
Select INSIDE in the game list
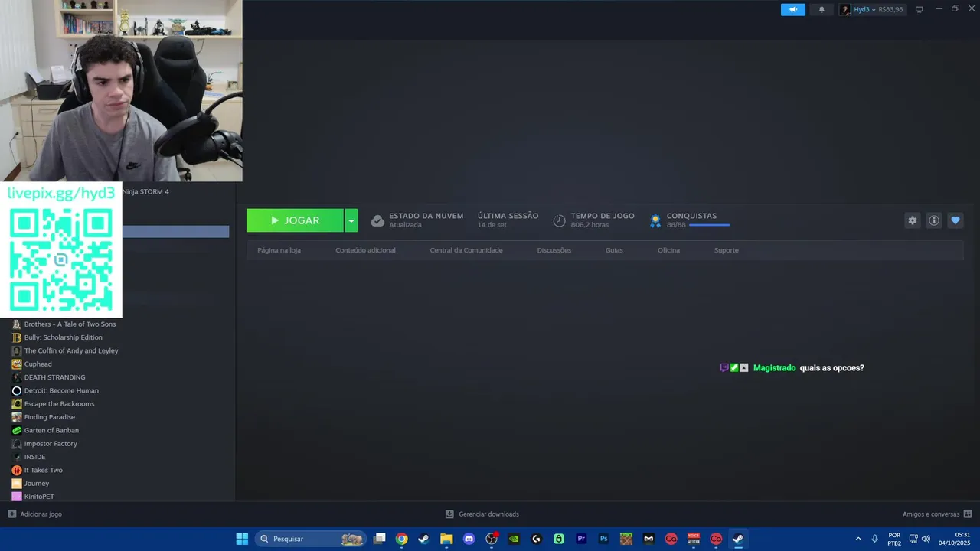pyautogui.click(x=34, y=457)
